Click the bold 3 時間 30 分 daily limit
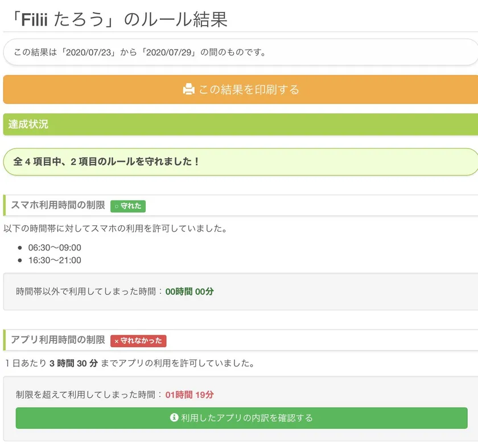The height and width of the screenshot is (448, 478). 74,363
